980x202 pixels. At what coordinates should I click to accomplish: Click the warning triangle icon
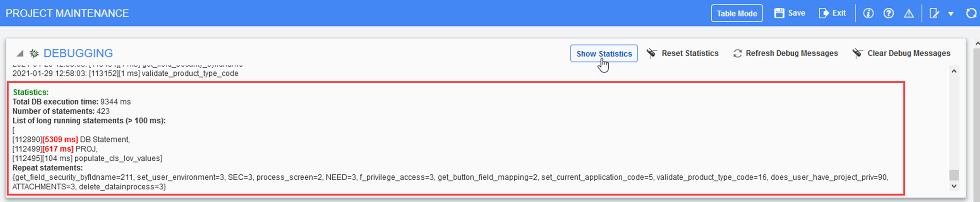pos(909,13)
